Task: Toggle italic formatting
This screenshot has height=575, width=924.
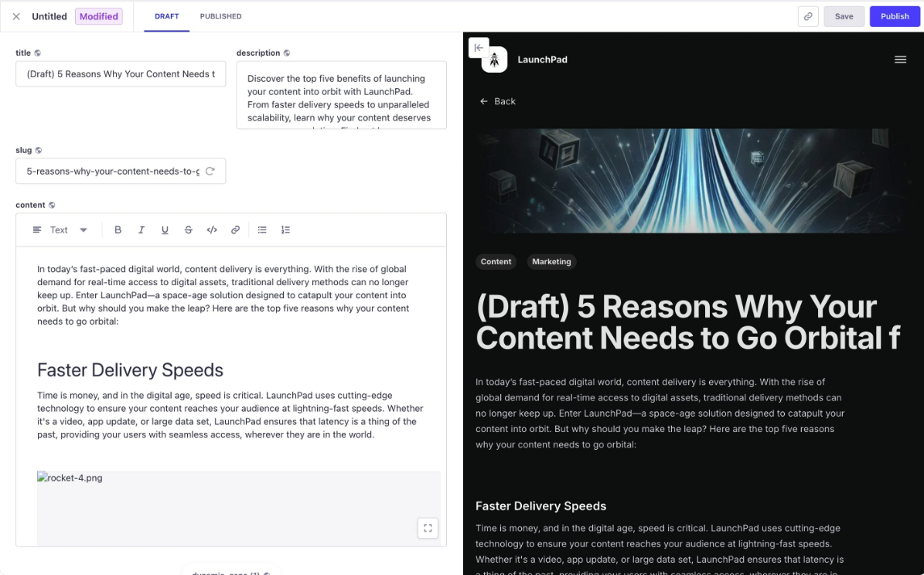Action: (x=141, y=230)
